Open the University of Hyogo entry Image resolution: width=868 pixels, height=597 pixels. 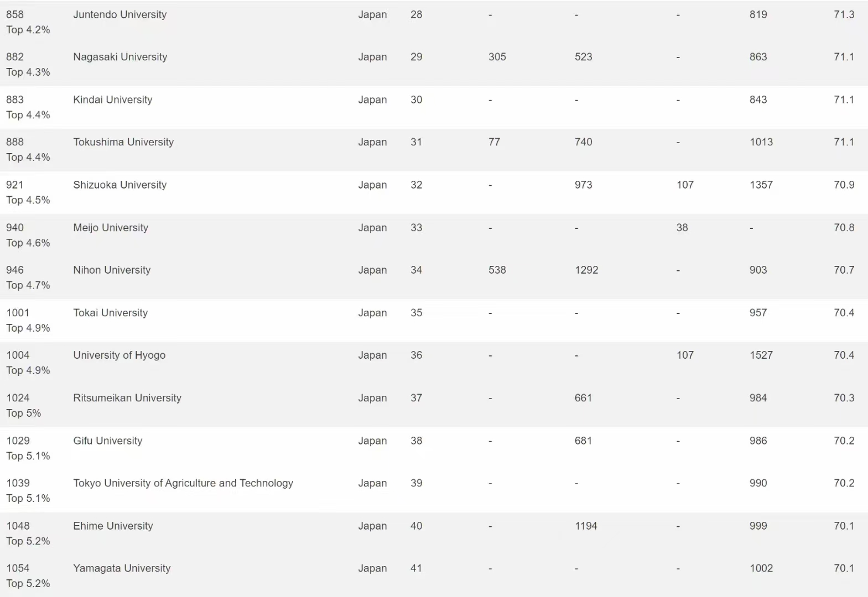119,355
